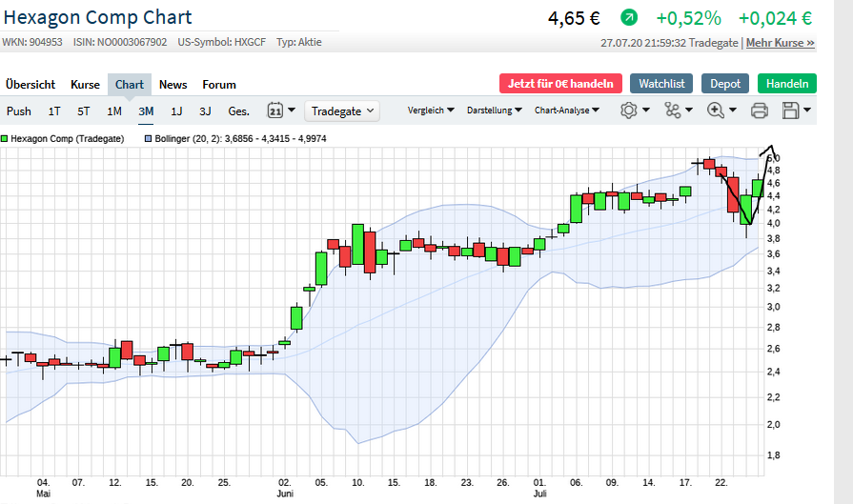The height and width of the screenshot is (504, 853).
Task: Expand the Darstellung display dropdown
Action: [494, 111]
